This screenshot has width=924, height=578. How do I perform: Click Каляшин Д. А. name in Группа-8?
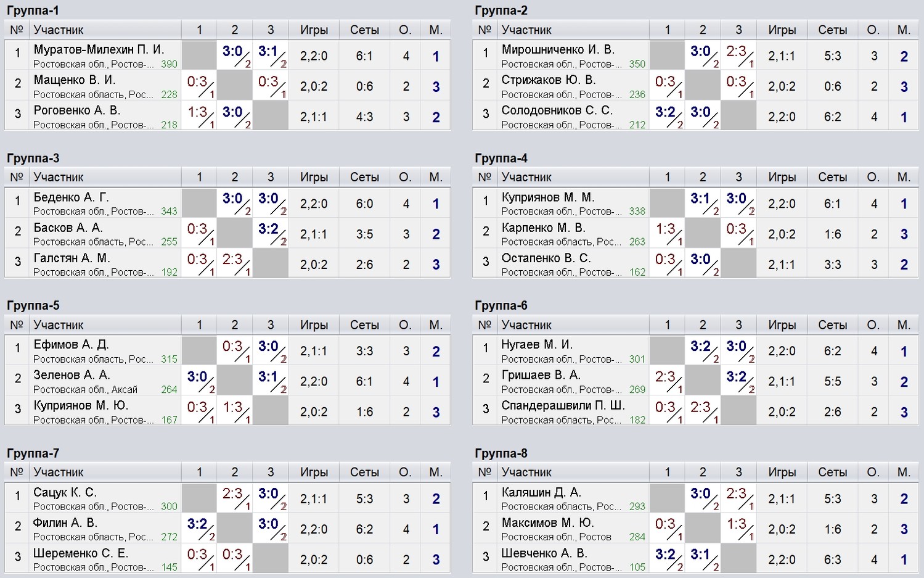(x=541, y=492)
